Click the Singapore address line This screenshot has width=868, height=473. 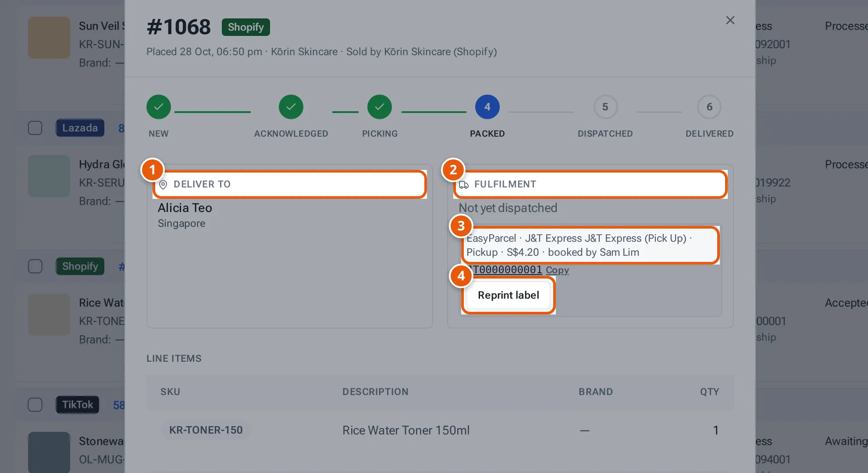[x=181, y=223]
